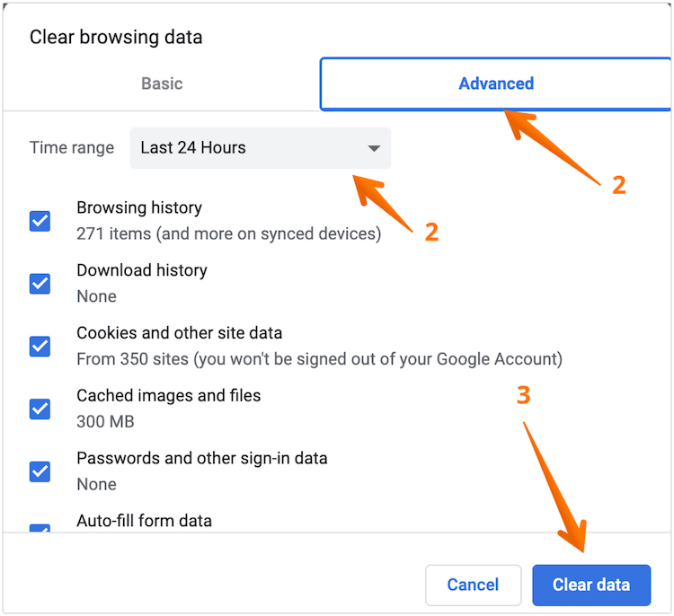
Task: Click the Auto-fill form data label
Action: [145, 521]
